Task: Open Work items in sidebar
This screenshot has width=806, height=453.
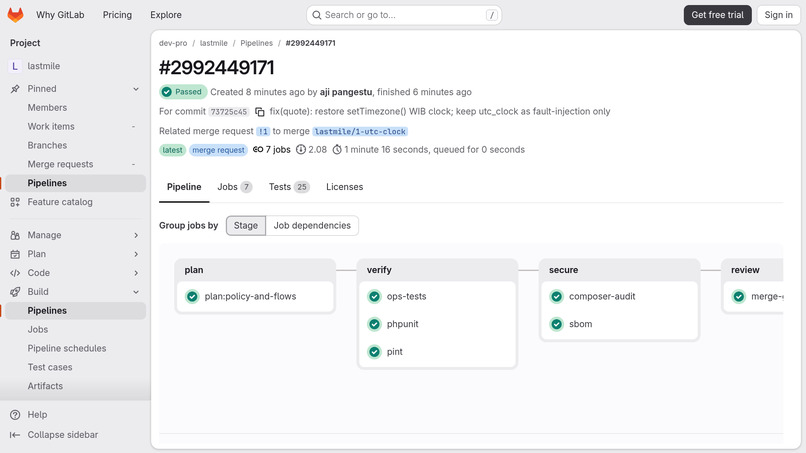Action: pyautogui.click(x=76, y=126)
